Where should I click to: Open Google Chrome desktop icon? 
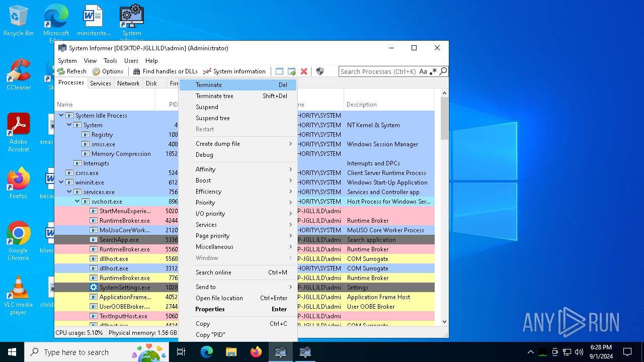[x=19, y=241]
